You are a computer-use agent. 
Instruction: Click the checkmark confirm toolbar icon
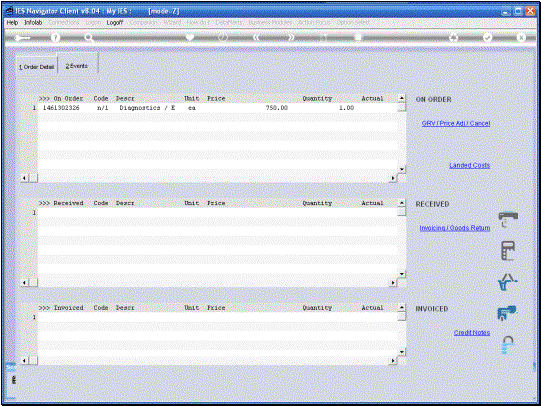click(x=487, y=38)
